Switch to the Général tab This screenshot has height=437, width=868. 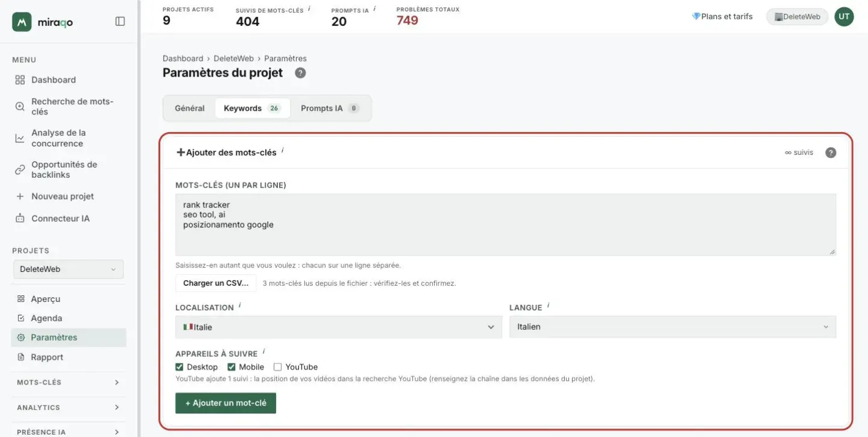[x=190, y=108]
